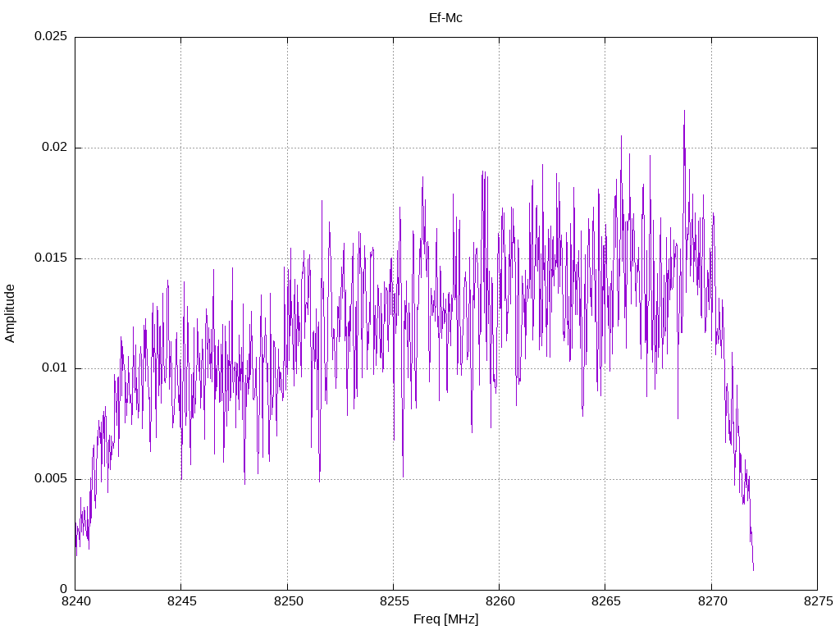Viewport: 840px width, 630px height.
Task: Click the 'Freq [MHz]' x-axis label
Action: tap(445, 619)
